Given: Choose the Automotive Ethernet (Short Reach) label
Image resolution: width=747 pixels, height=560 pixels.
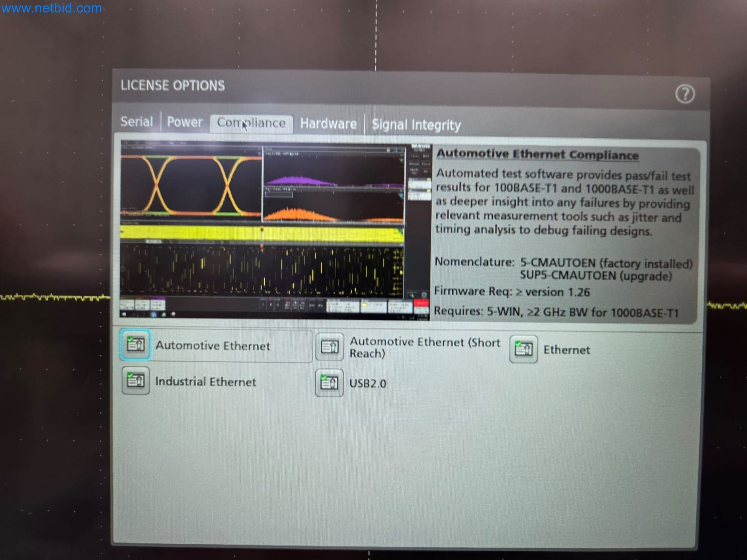Looking at the screenshot, I should (x=424, y=347).
